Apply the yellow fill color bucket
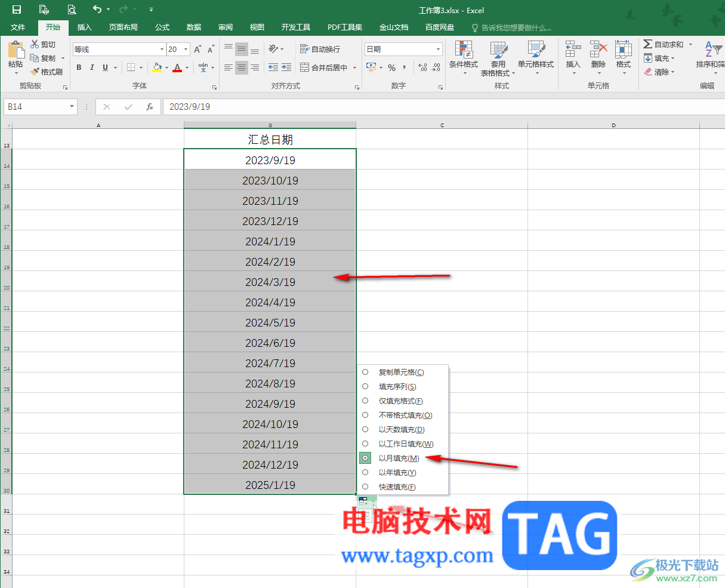The image size is (725, 588). click(157, 67)
